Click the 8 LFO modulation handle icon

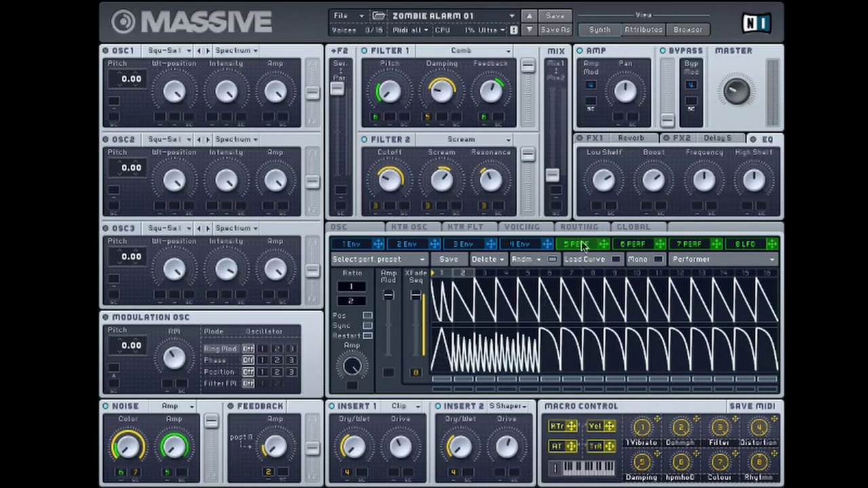click(x=772, y=244)
